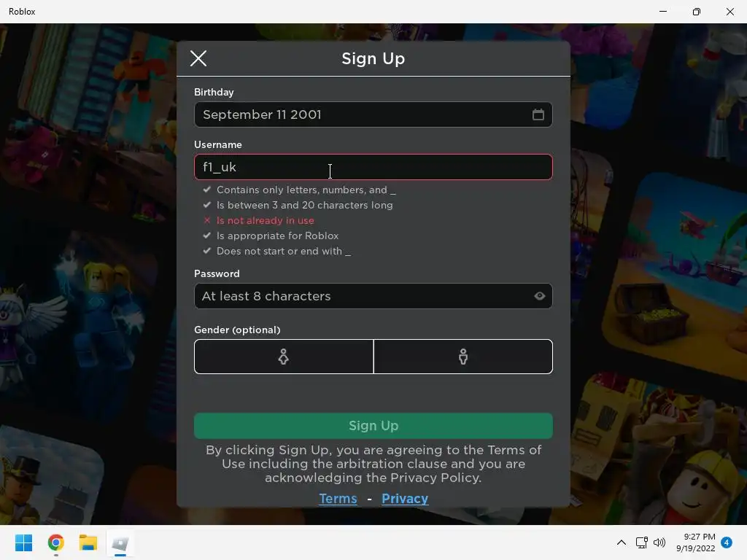Close the Roblox window

tap(729, 12)
